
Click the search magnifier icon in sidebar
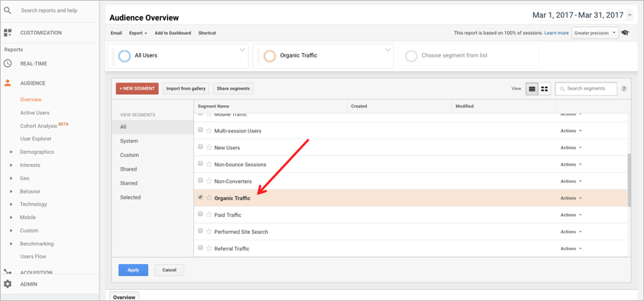click(x=7, y=11)
